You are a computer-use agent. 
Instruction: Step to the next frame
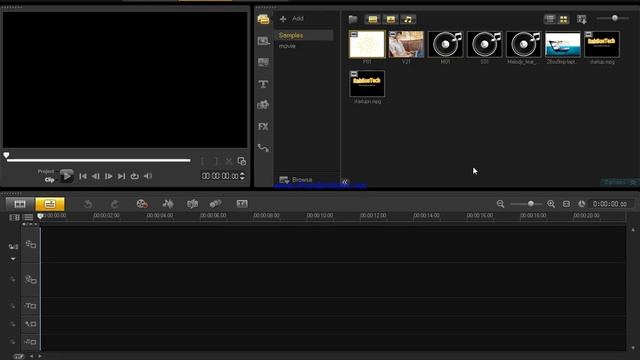(x=109, y=176)
